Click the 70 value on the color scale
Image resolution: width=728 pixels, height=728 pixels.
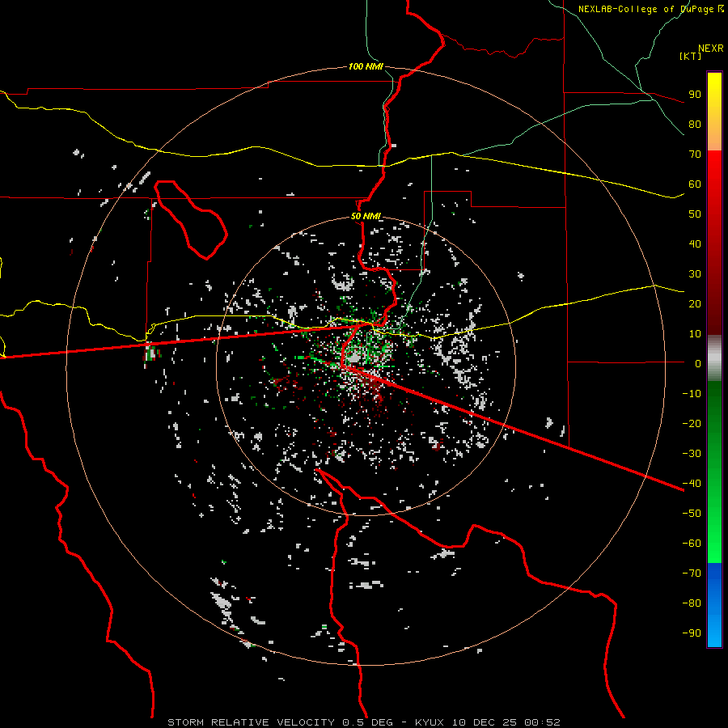[x=695, y=154]
